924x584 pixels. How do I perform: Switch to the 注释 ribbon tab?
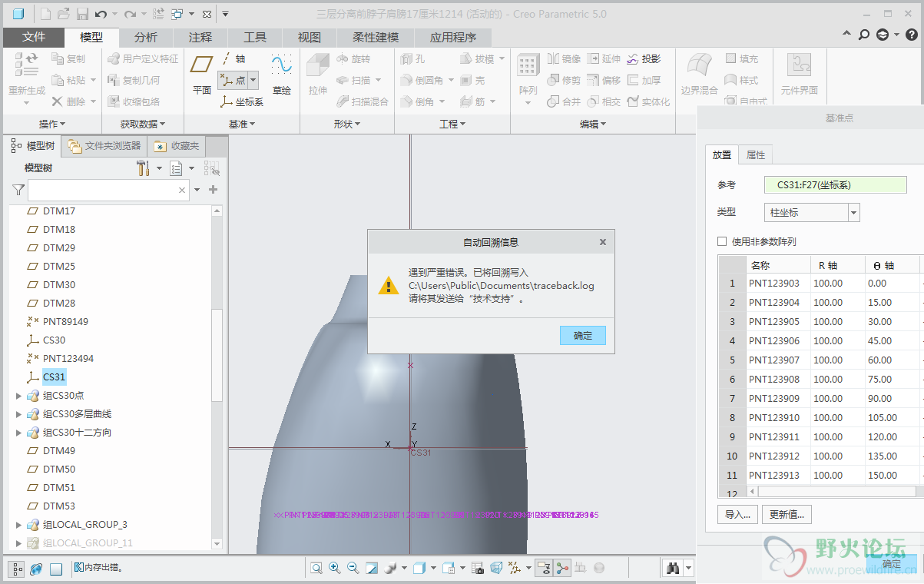coord(200,37)
